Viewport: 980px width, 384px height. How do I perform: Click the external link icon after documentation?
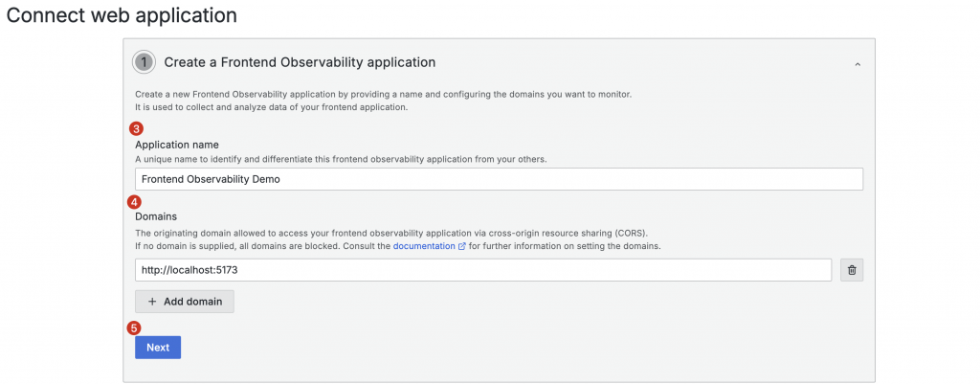click(462, 246)
